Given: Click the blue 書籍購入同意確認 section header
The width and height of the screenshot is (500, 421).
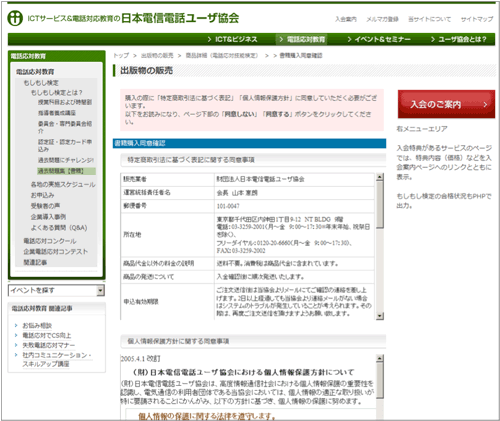Looking at the screenshot, I should (249, 143).
